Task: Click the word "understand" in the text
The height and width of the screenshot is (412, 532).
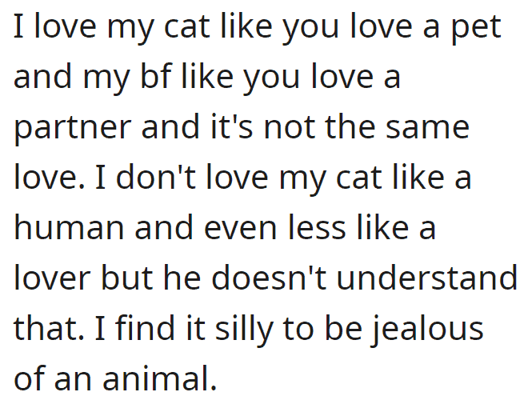Action: click(427, 278)
